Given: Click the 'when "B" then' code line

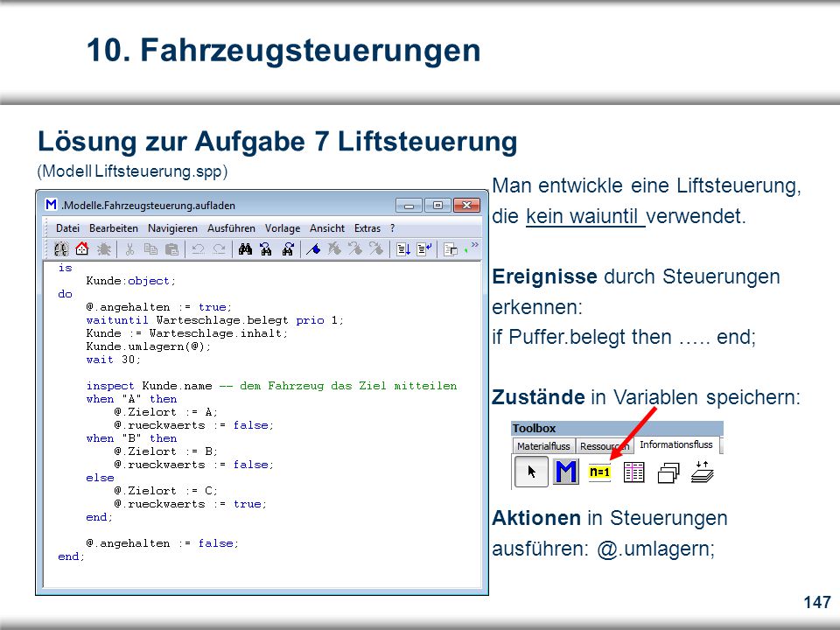Looking at the screenshot, I should (131, 438).
